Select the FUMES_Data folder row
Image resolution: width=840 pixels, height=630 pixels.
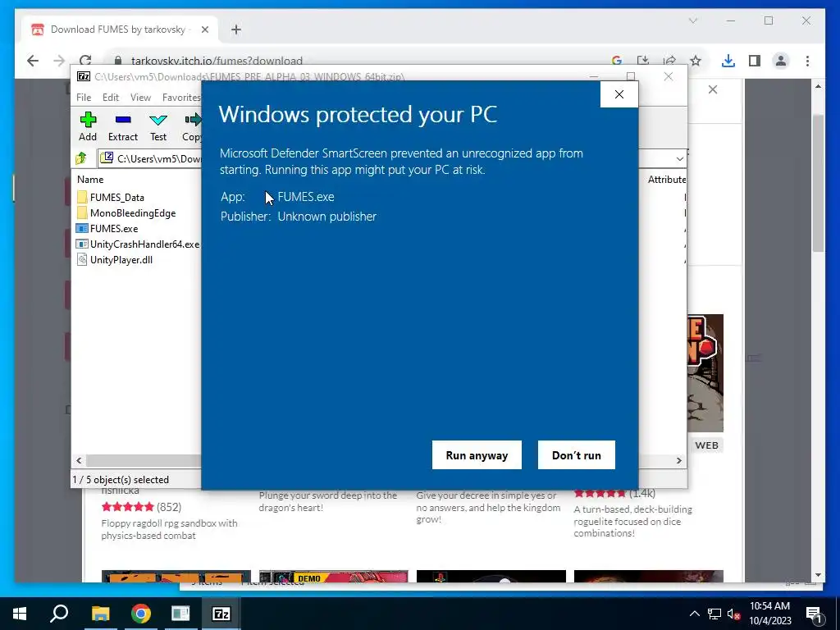pyautogui.click(x=116, y=197)
